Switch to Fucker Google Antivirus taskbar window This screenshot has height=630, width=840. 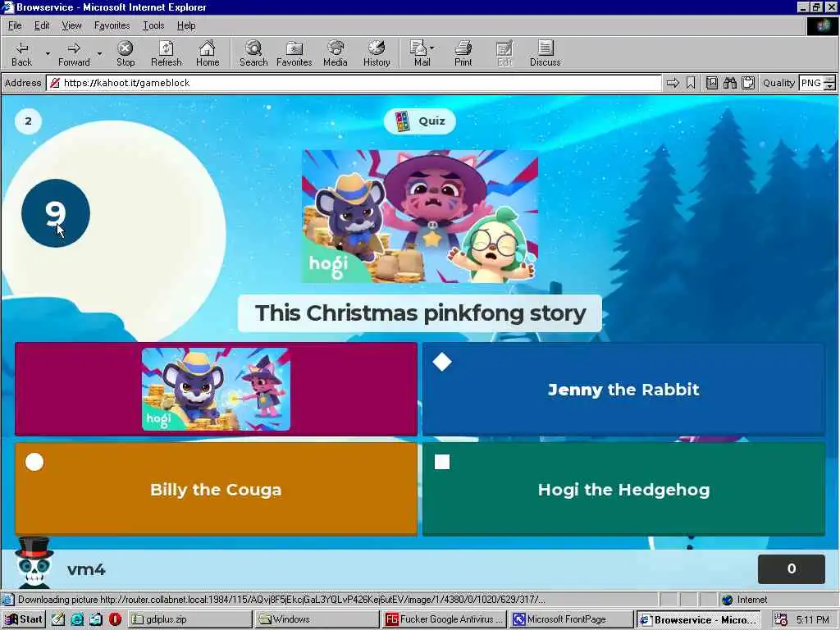pos(444,619)
